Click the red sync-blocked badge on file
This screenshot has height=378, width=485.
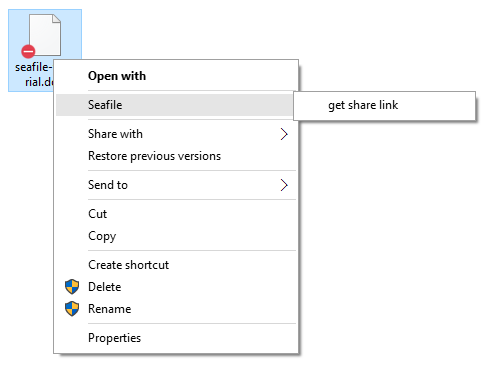coord(28,52)
